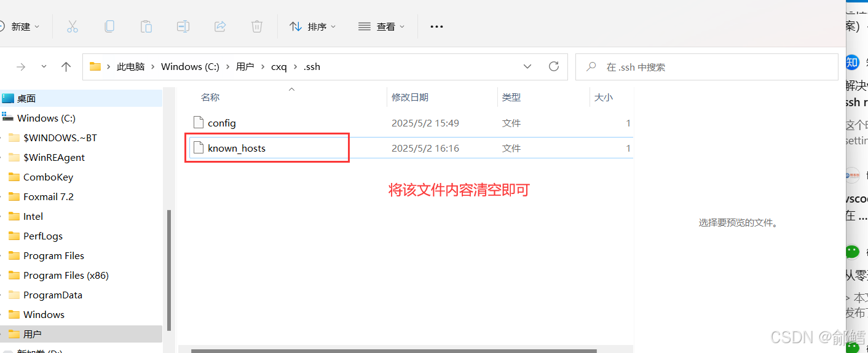Open the PerfLogs folder in tree
Image resolution: width=868 pixels, height=353 pixels.
[x=43, y=236]
